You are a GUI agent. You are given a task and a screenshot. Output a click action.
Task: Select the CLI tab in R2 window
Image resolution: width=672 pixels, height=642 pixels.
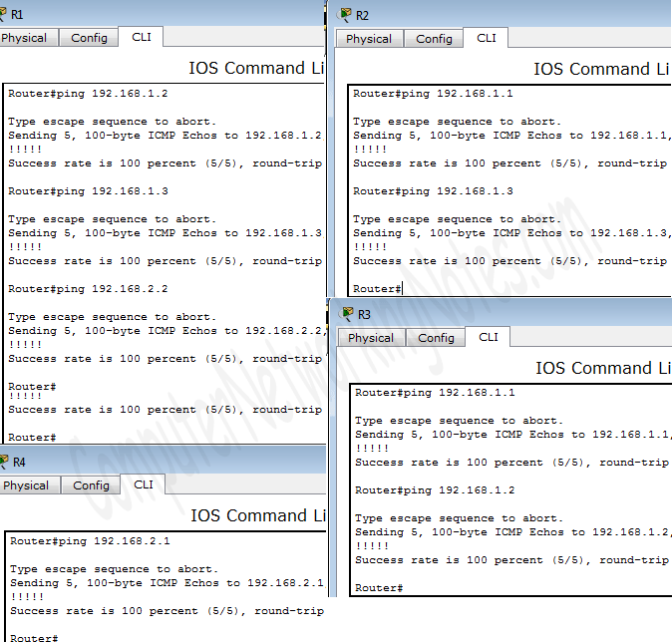click(487, 38)
